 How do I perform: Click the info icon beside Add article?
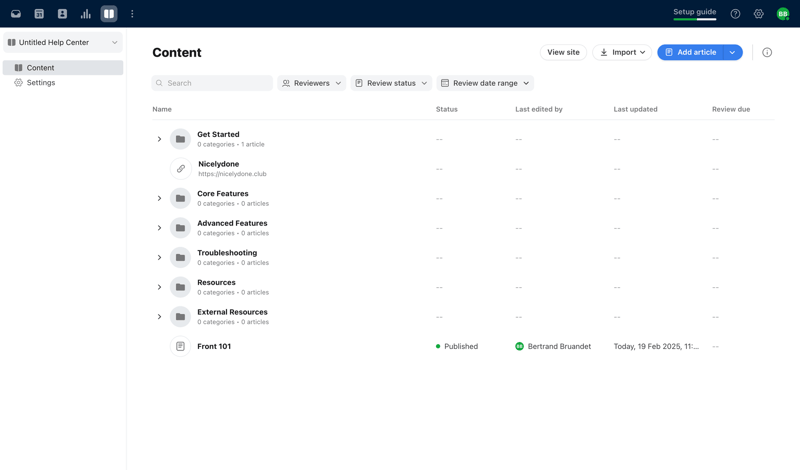click(x=767, y=52)
